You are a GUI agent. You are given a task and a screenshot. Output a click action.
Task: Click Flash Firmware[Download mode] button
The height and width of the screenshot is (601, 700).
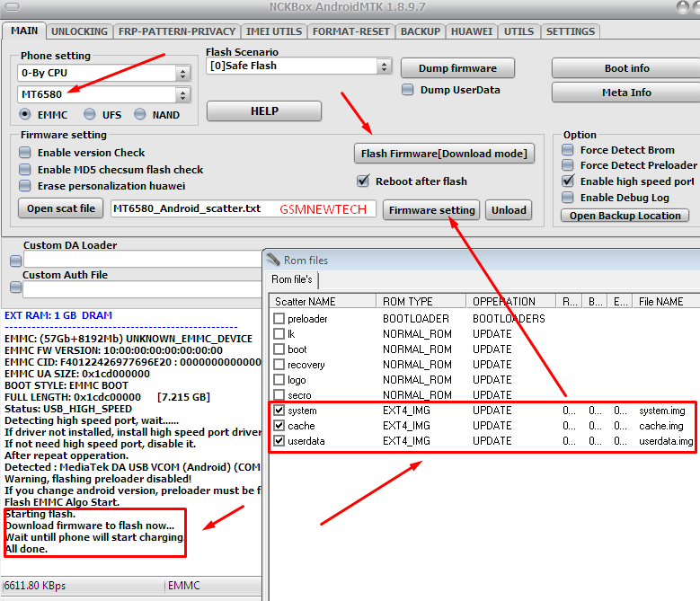point(444,154)
